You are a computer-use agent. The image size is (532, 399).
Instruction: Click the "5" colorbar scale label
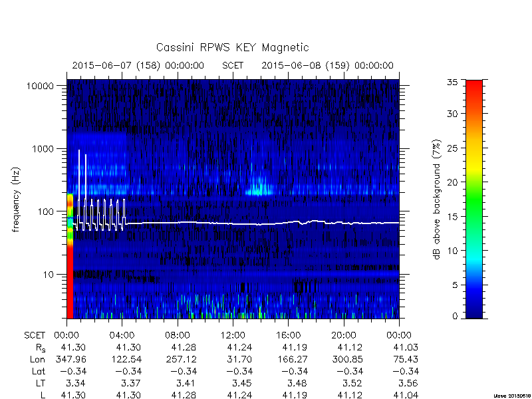[x=455, y=285]
